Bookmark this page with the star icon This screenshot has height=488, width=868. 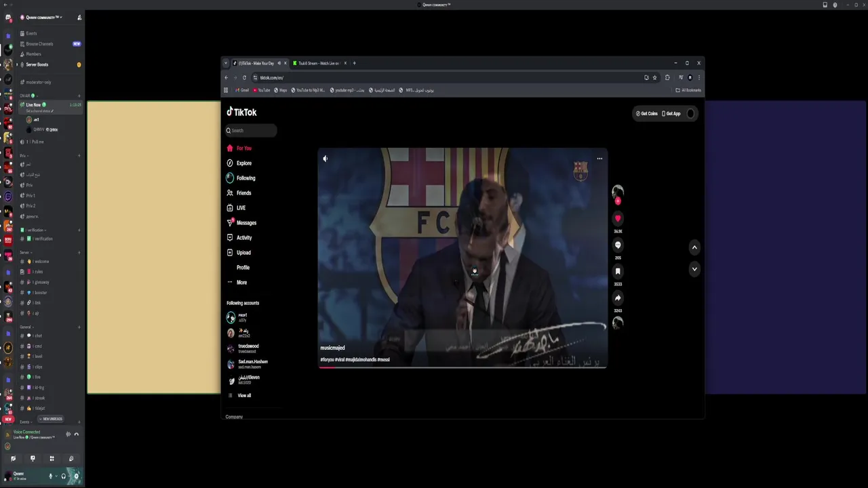coord(654,77)
